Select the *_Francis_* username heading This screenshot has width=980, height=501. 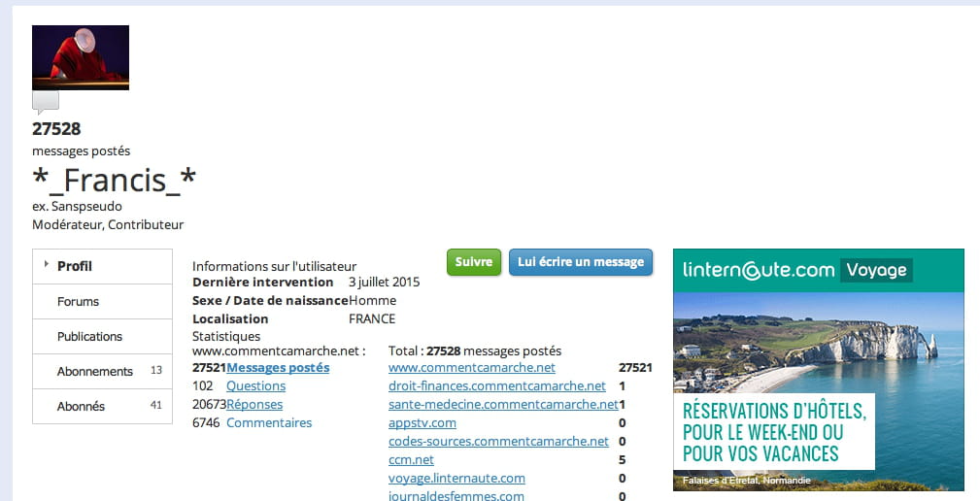pos(114,180)
